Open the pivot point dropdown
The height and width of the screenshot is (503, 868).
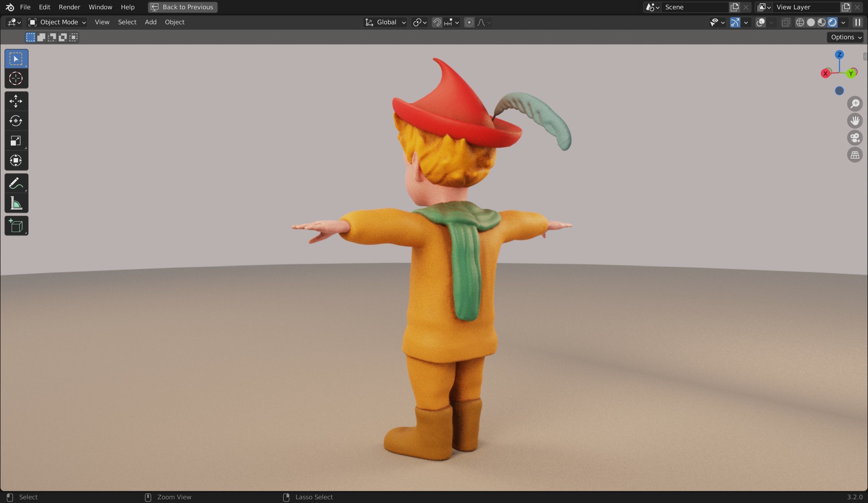(420, 22)
